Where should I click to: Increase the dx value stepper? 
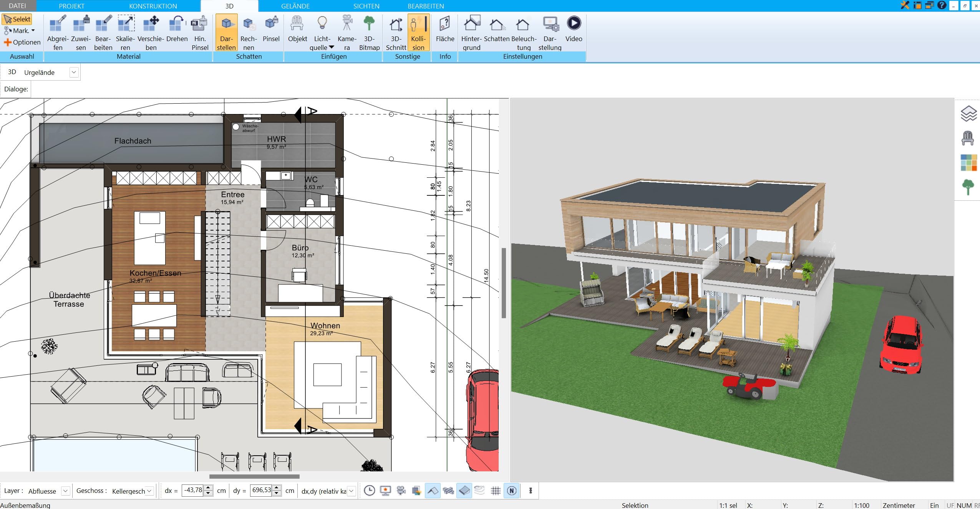click(x=208, y=488)
